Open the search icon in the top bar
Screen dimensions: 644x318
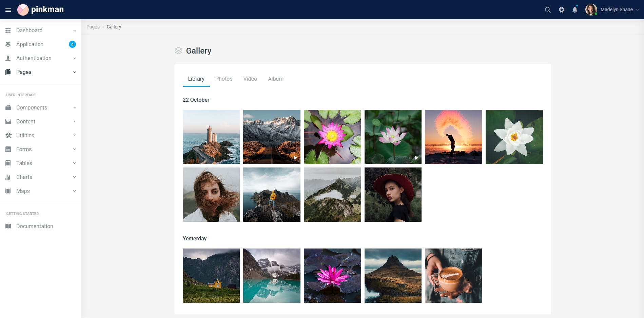tap(547, 9)
